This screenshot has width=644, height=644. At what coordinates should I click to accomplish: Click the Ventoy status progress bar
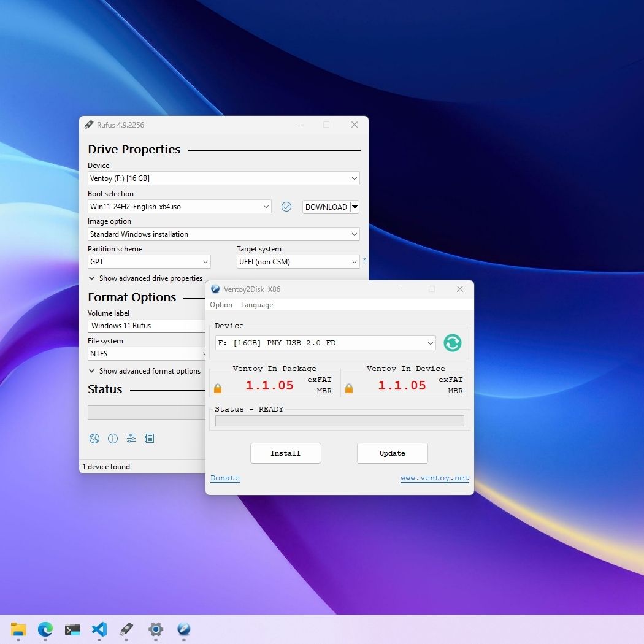pos(339,421)
